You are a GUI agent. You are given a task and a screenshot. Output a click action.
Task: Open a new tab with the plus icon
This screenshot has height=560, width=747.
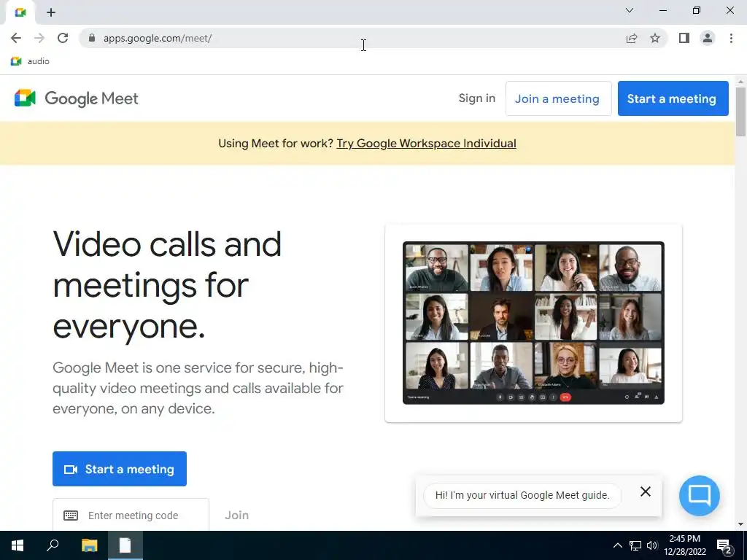51,12
